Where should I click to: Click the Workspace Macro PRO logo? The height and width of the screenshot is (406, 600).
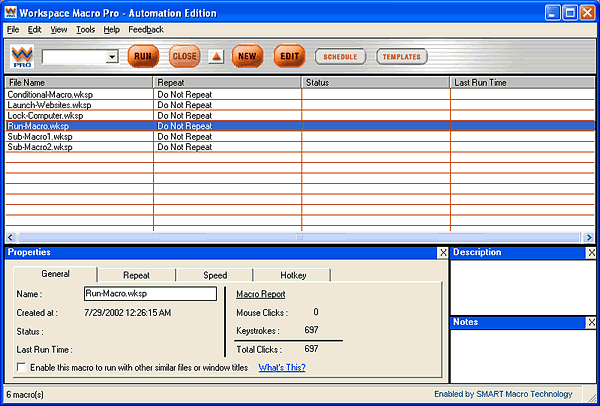(x=22, y=56)
